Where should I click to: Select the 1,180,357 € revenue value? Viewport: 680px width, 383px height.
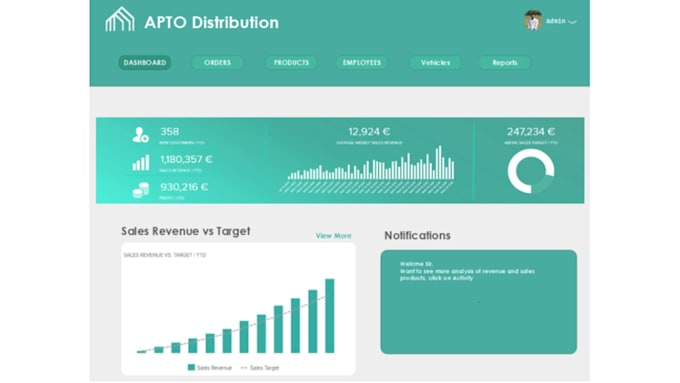186,160
